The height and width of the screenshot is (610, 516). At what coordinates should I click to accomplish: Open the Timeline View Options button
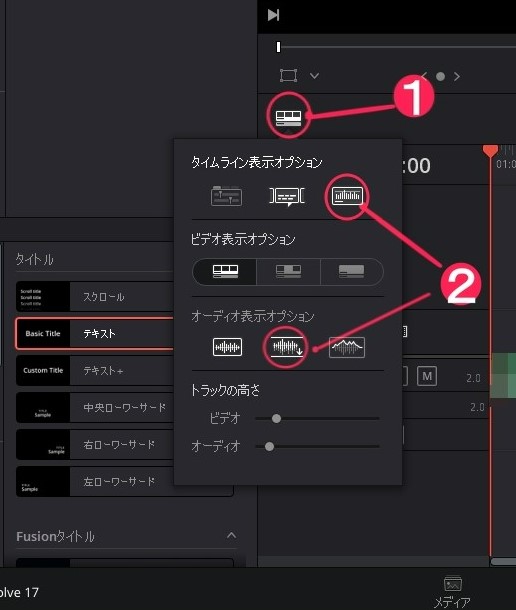coord(288,117)
